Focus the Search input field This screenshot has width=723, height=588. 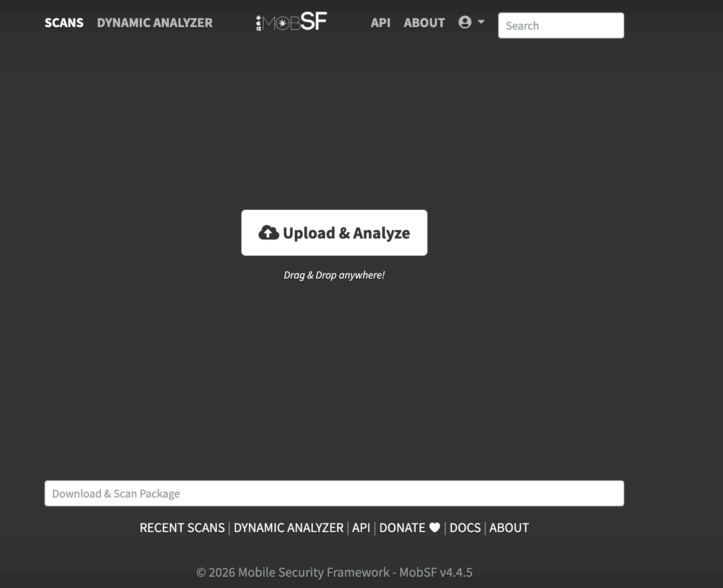(561, 25)
